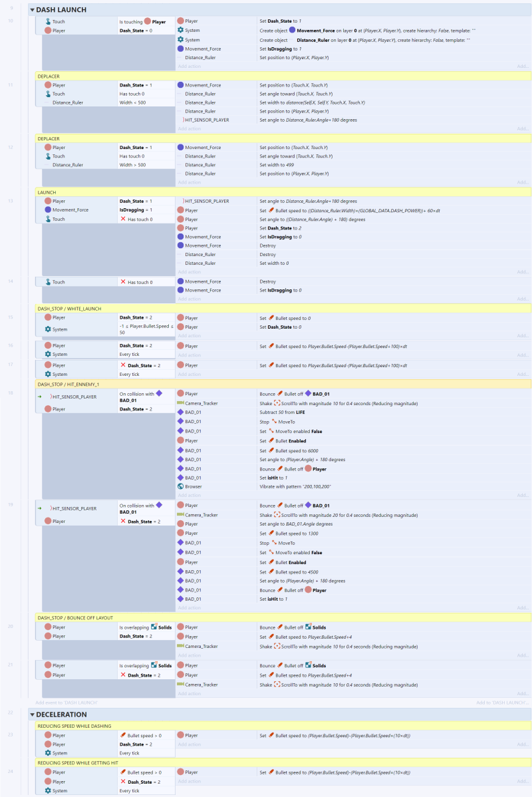The width and height of the screenshot is (532, 797).
Task: Click the Browser icon on the Vibrate action
Action: coord(180,486)
